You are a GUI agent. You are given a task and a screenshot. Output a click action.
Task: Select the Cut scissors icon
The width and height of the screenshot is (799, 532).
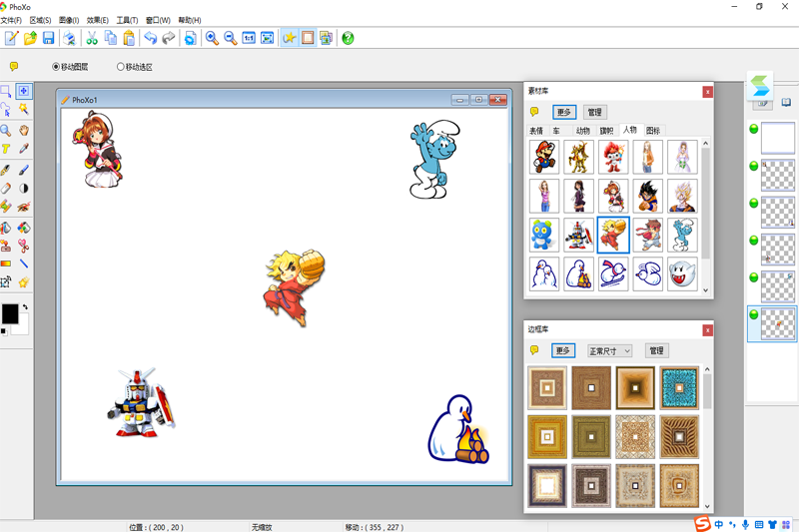[x=92, y=38]
